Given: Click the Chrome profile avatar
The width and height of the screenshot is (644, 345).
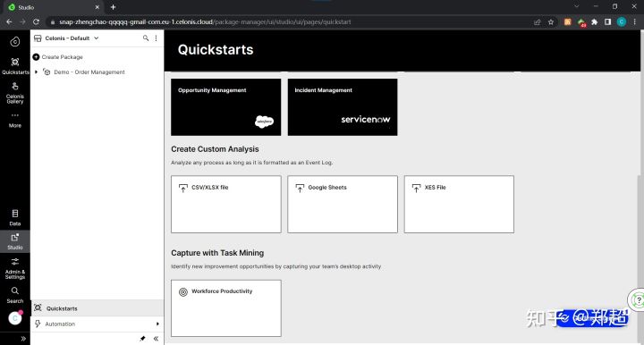Looking at the screenshot, I should pos(622,22).
